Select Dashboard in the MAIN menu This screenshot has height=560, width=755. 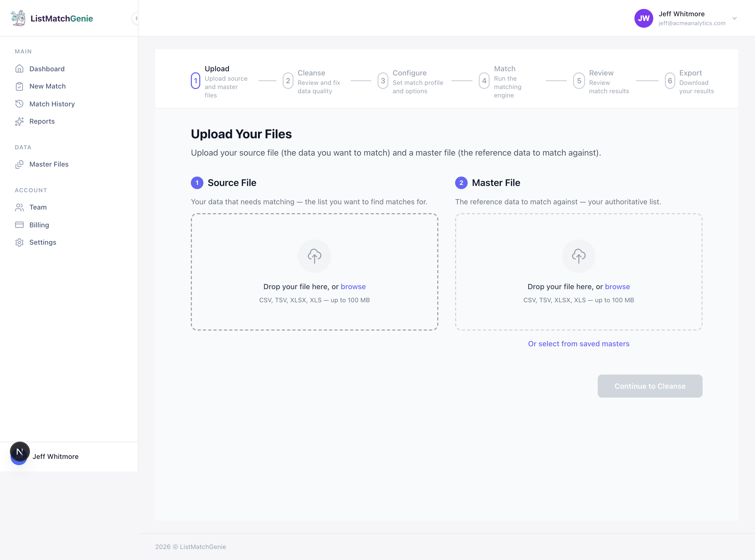click(x=47, y=68)
